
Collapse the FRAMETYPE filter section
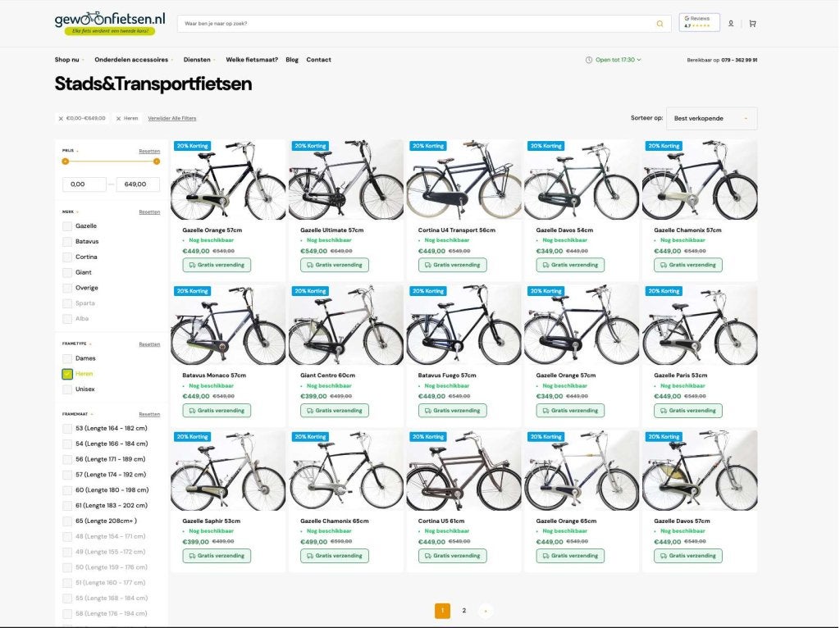76,344
